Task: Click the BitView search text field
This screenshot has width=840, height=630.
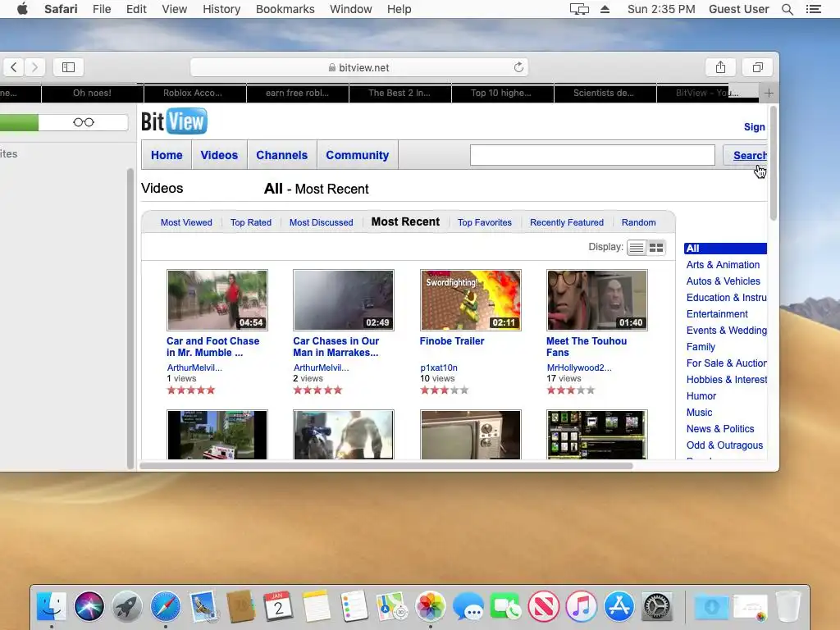Action: pos(592,155)
